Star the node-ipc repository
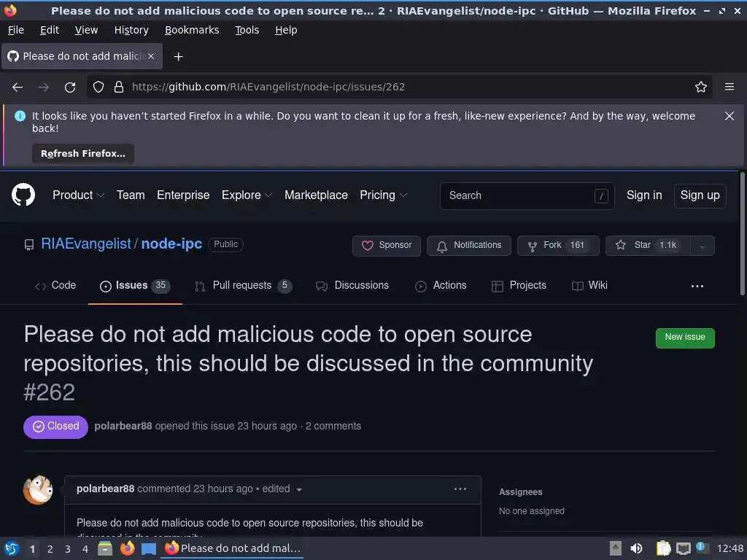The image size is (747, 560). click(648, 246)
